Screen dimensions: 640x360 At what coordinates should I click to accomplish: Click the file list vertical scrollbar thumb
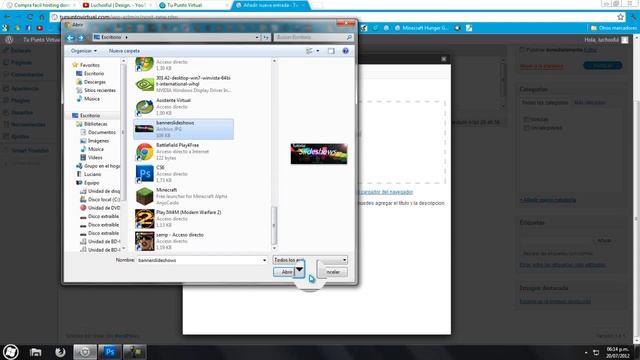click(x=274, y=225)
